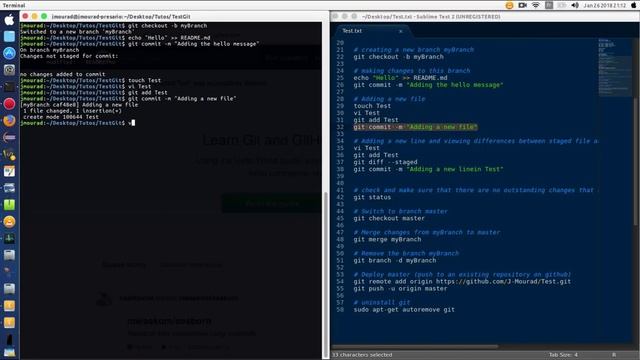Viewport: 640px width, 360px height.
Task: Click the camera recording tray icon
Action: pyautogui.click(x=522, y=5)
